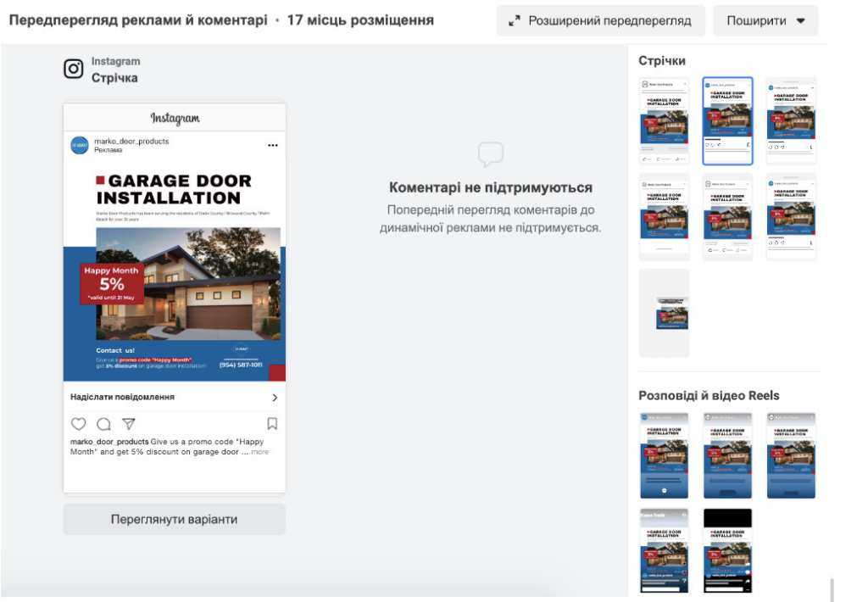Select the third thumbnail in Стрічки top row
868x602 pixels.
[791, 120]
